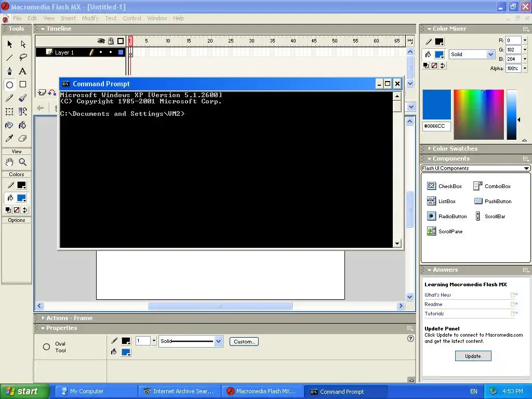Select the Pen tool
Image resolution: width=532 pixels, height=399 pixels.
(x=9, y=71)
